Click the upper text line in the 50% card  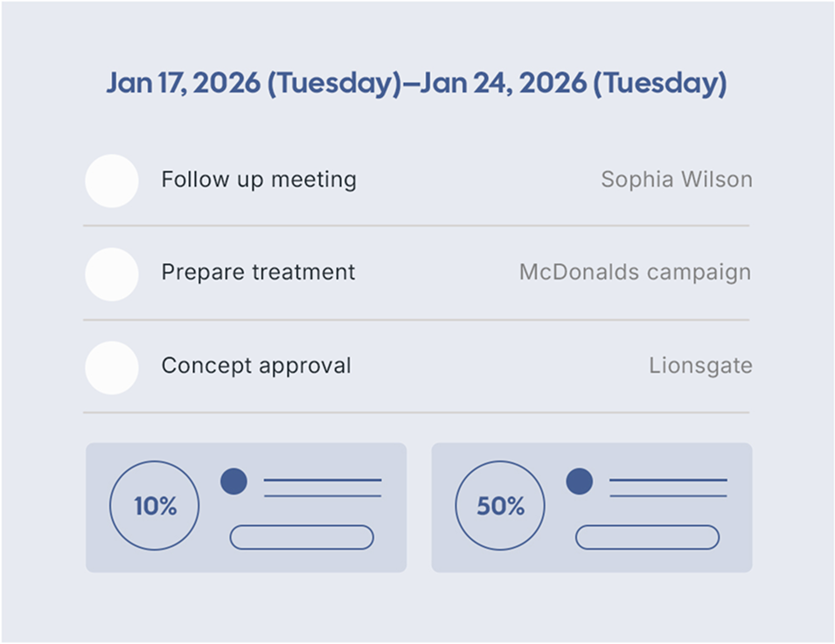[668, 480]
